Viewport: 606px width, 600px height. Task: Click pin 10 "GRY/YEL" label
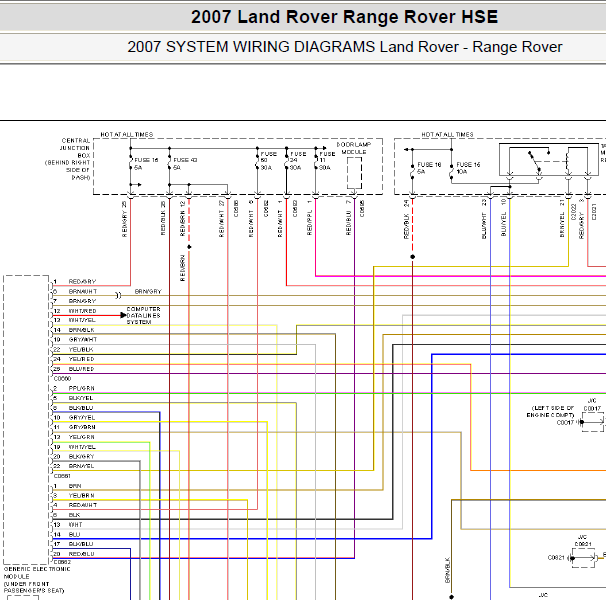coord(82,418)
